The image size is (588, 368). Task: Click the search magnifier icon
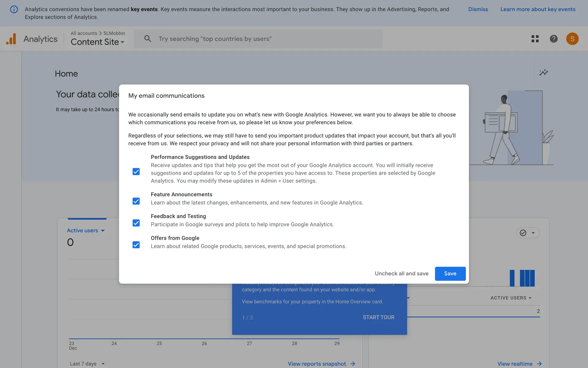(x=148, y=39)
